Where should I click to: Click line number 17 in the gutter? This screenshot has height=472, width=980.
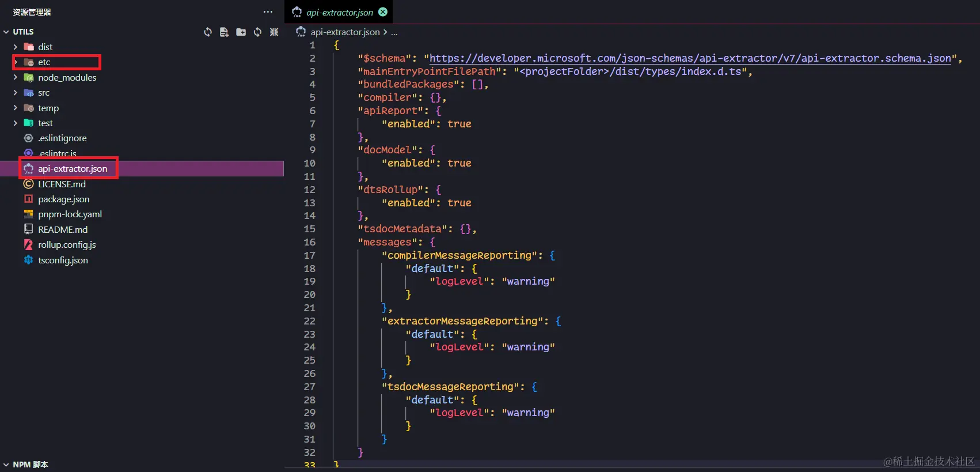[309, 255]
